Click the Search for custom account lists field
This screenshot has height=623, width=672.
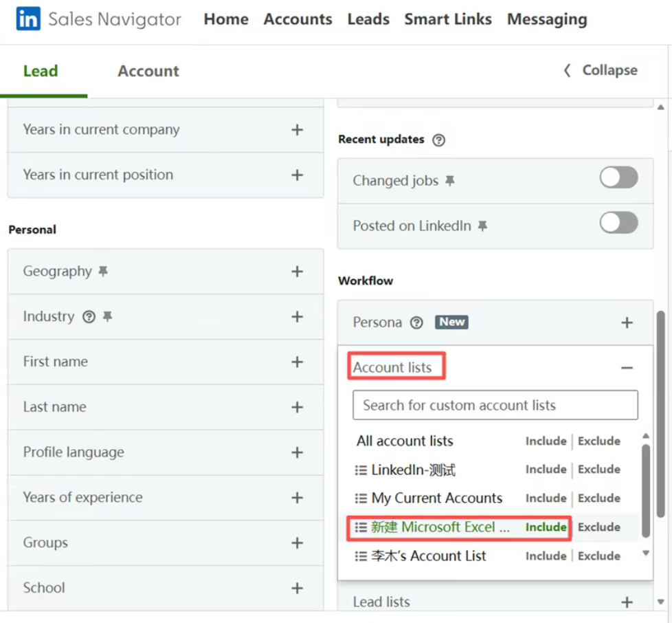495,405
